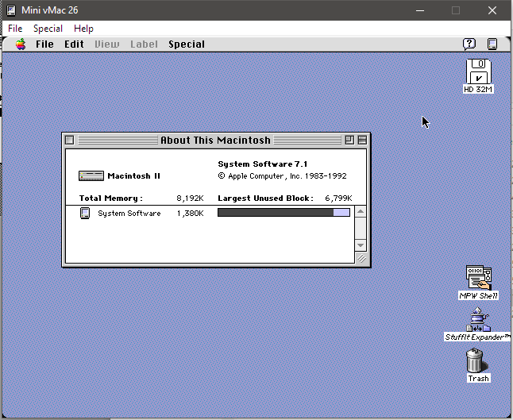Click the Mini vMac title bar icon

(11, 10)
